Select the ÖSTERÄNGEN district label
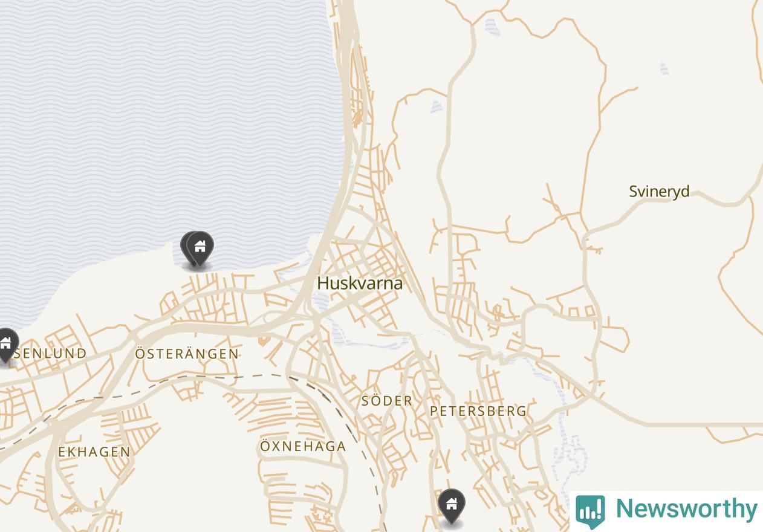The width and height of the screenshot is (763, 532). pyautogui.click(x=187, y=354)
